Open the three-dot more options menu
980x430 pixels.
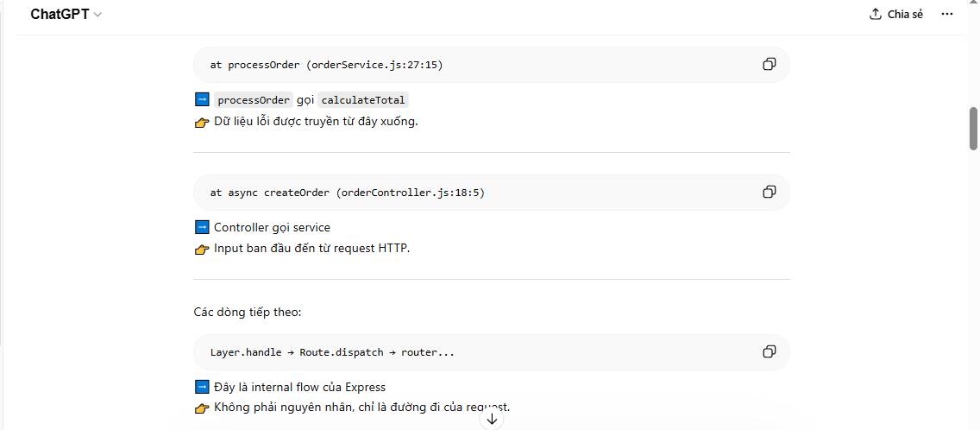click(x=947, y=14)
